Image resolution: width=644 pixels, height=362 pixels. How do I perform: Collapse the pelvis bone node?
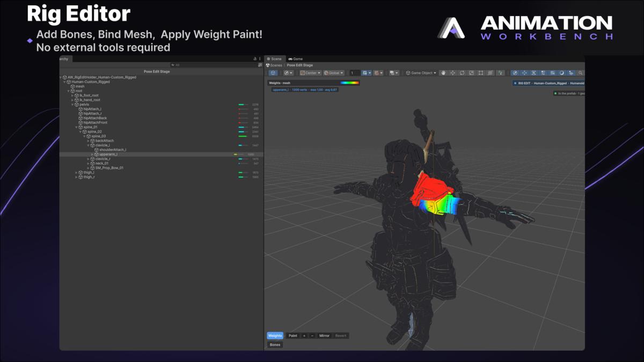coord(72,105)
